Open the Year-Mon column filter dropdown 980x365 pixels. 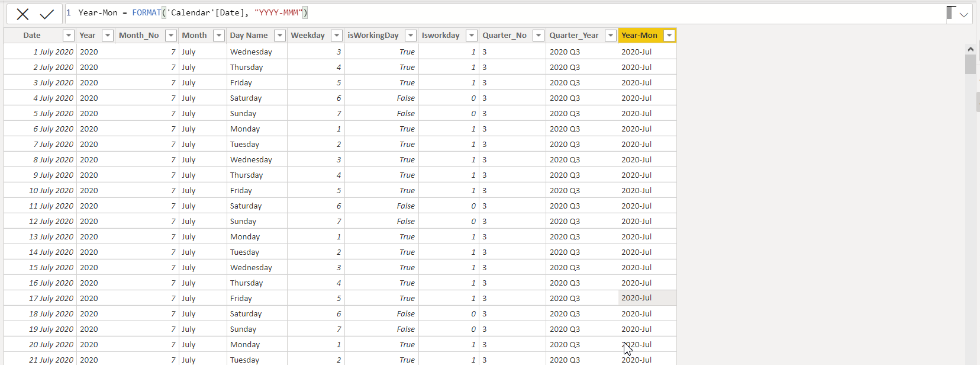[669, 36]
